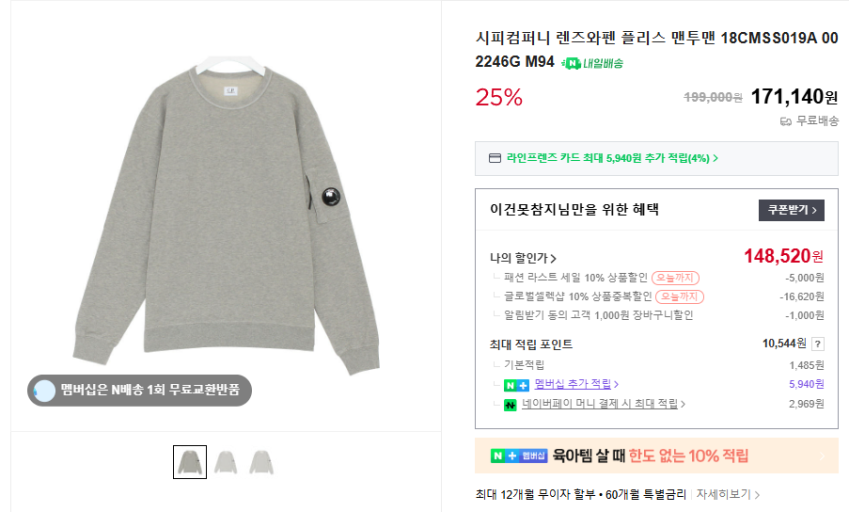Viewport: 849px width, 512px height.
Task: Expand 자세히보기 installment details
Action: click(x=728, y=494)
